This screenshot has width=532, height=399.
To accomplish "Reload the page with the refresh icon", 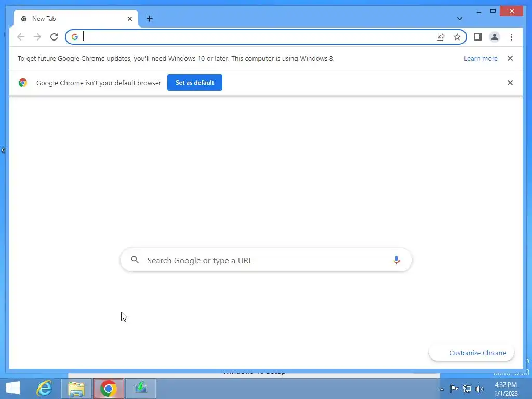I will coord(54,37).
